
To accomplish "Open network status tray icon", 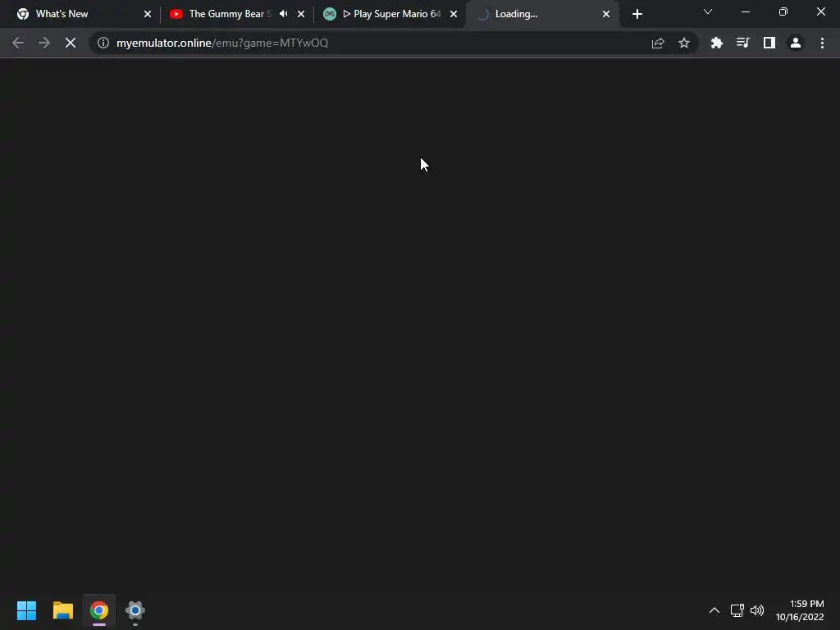I will click(737, 610).
